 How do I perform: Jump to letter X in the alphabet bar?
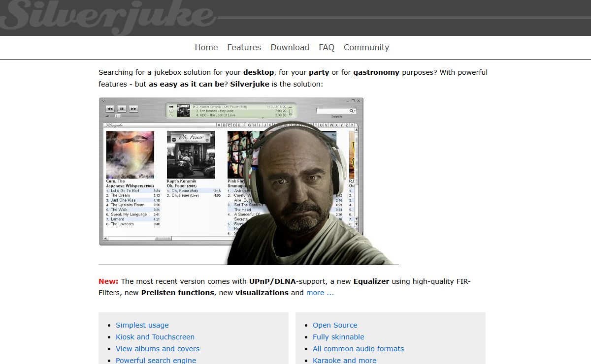coord(336,125)
